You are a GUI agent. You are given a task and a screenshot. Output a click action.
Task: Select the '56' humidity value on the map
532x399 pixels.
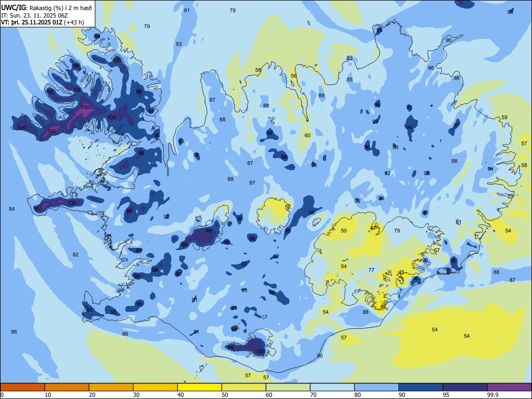coord(294,76)
